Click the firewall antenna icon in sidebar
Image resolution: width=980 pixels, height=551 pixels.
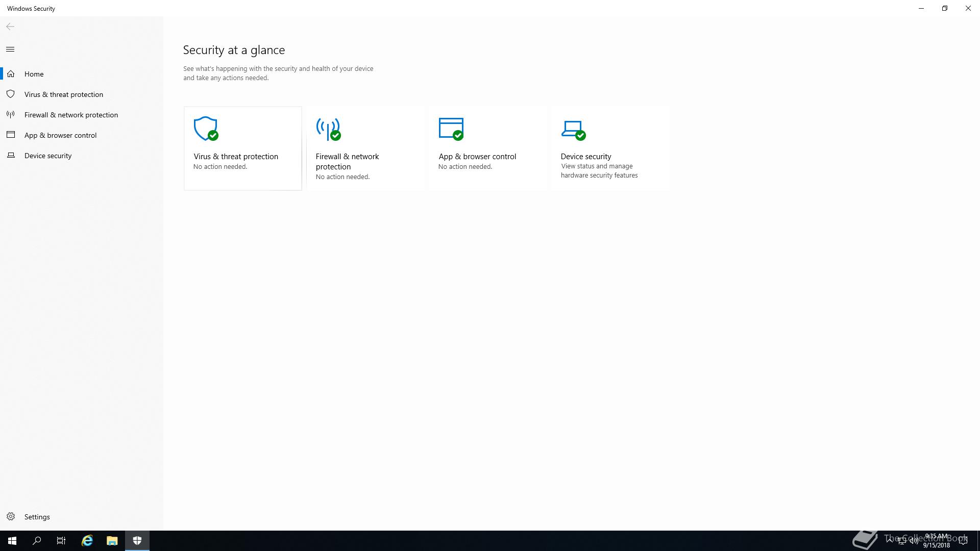click(11, 115)
